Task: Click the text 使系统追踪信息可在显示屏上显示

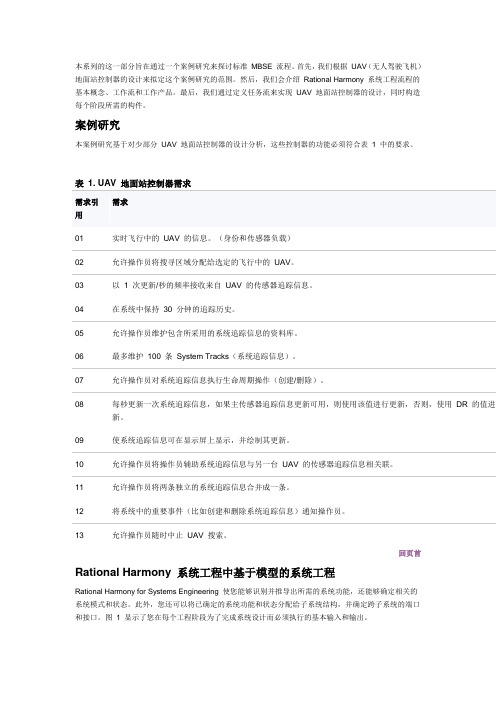Action: (171, 440)
